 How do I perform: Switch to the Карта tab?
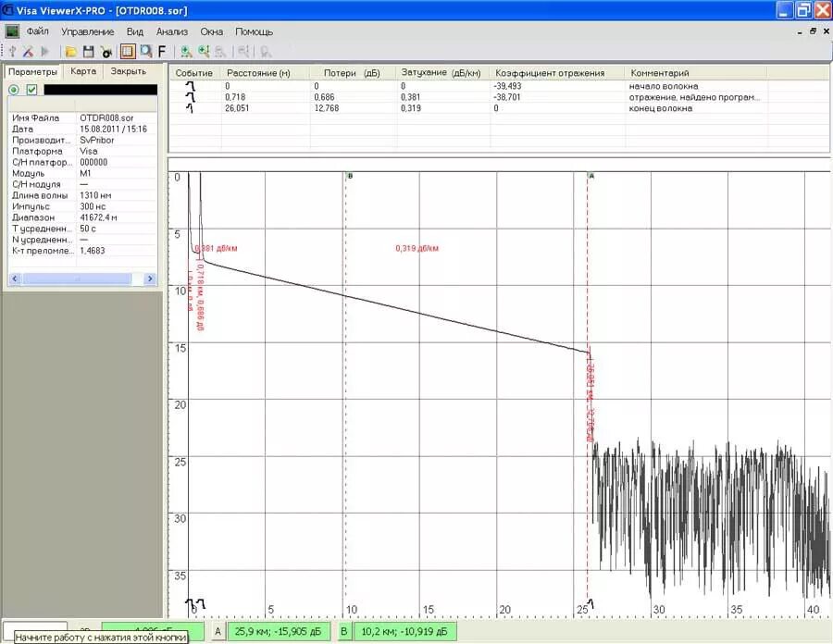(x=83, y=71)
